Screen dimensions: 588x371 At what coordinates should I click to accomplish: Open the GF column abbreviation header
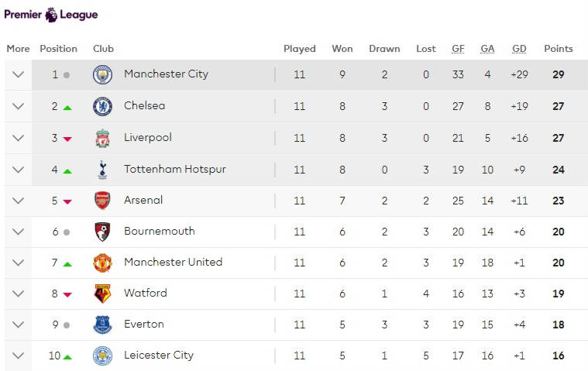(x=458, y=49)
